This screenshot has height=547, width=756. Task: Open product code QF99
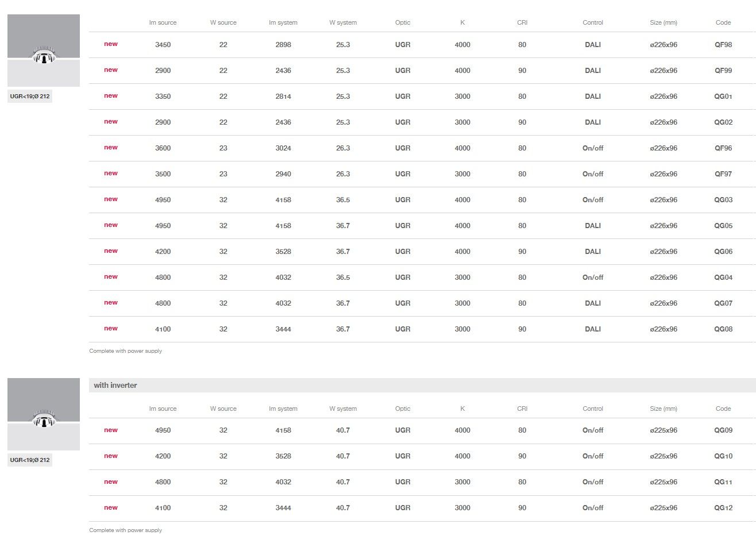point(723,71)
